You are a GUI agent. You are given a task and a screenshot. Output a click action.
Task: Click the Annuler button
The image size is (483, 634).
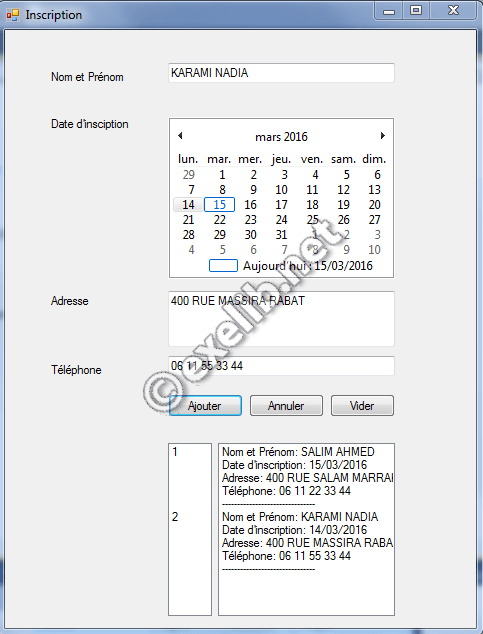pyautogui.click(x=286, y=406)
